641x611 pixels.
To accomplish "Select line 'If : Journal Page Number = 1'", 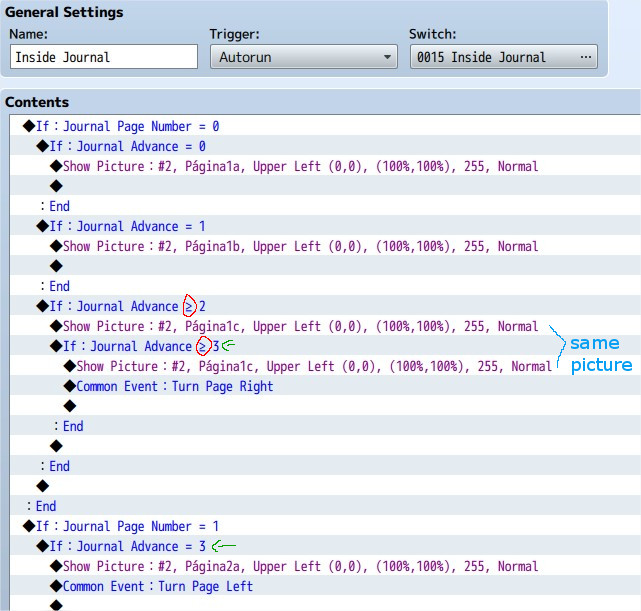I will point(325,526).
